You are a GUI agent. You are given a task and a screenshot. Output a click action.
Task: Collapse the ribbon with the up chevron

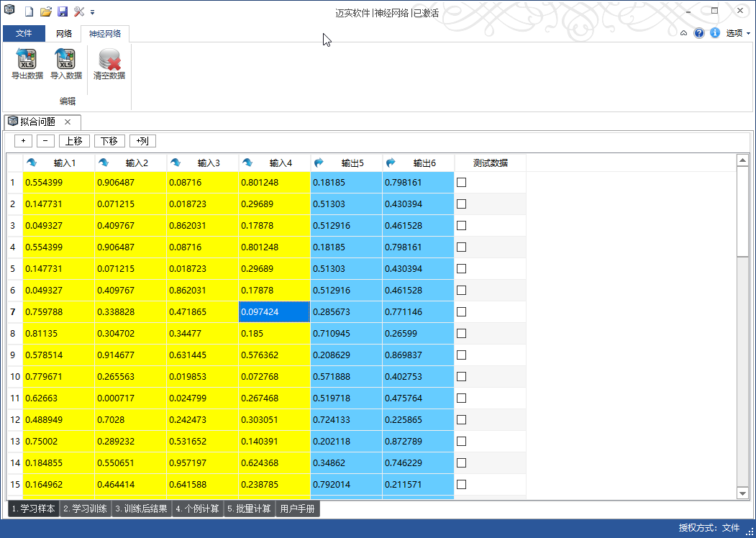(x=683, y=33)
